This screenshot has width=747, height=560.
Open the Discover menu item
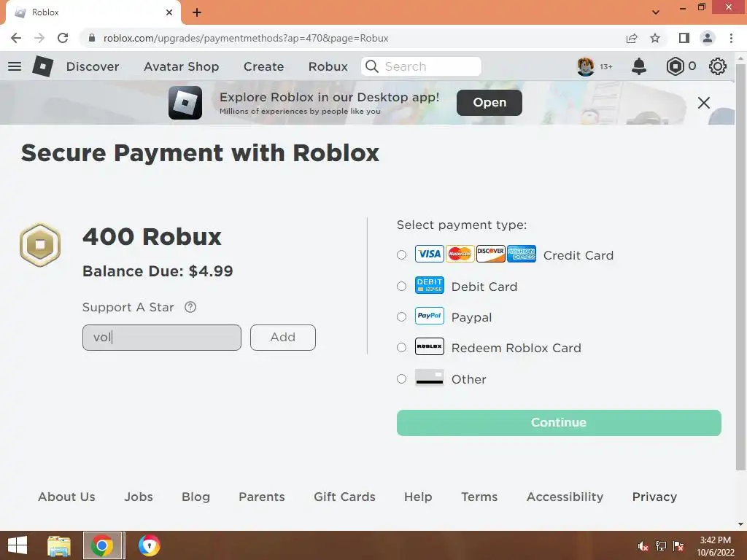click(x=93, y=66)
